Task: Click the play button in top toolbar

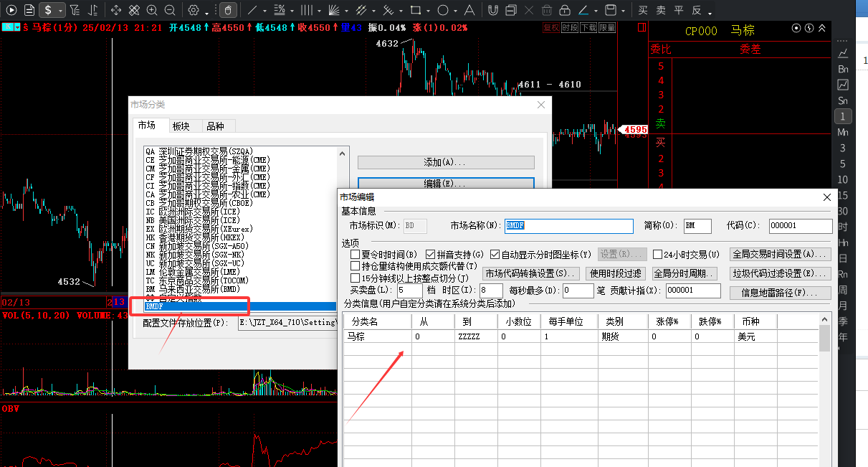Action: pos(11,10)
